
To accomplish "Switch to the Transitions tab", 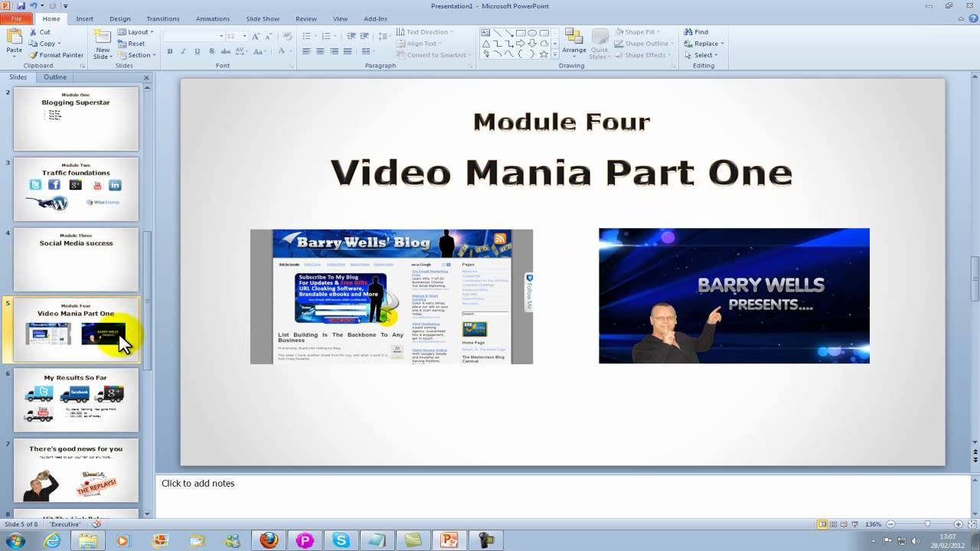I will pos(162,18).
